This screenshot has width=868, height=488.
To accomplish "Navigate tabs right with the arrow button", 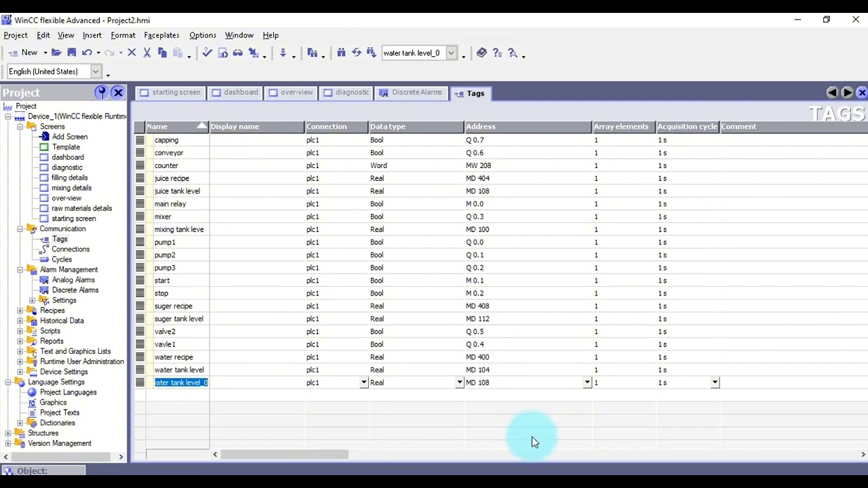I will 847,92.
